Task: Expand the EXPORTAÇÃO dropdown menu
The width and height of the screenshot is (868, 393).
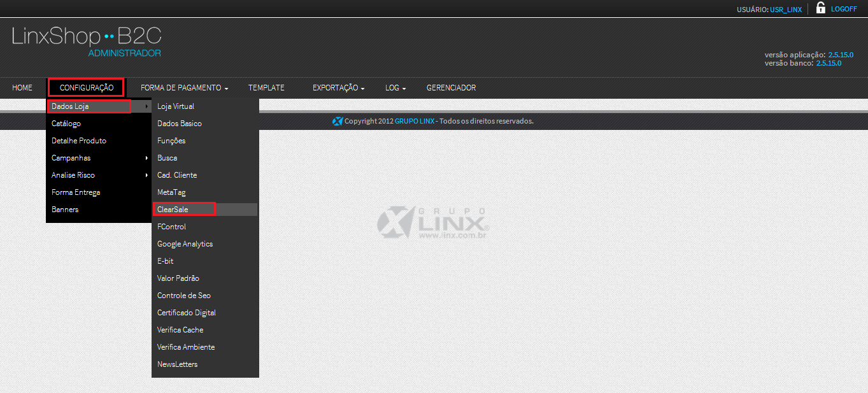Action: (x=338, y=88)
